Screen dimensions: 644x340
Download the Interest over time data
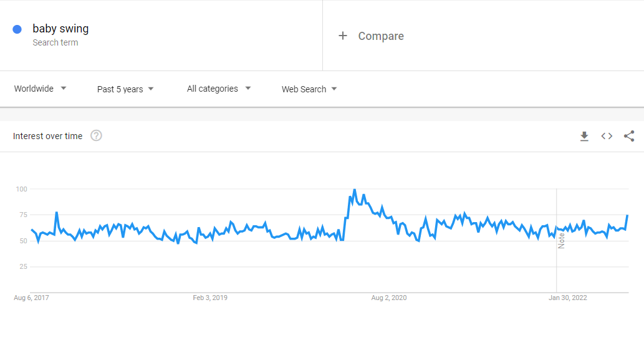584,136
